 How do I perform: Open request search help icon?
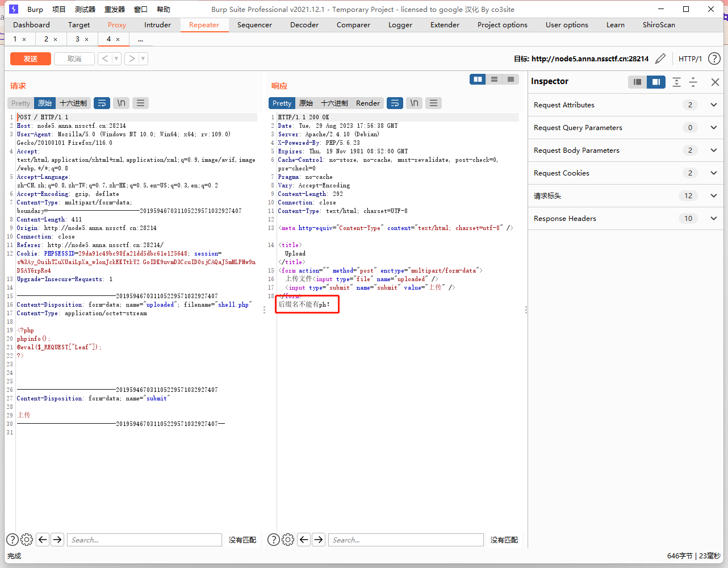coord(12,540)
